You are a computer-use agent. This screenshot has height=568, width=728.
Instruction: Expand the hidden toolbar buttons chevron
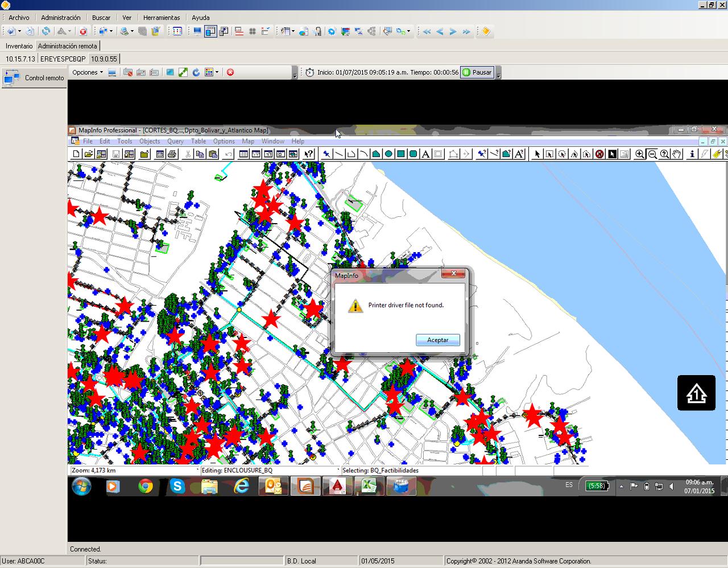294,75
